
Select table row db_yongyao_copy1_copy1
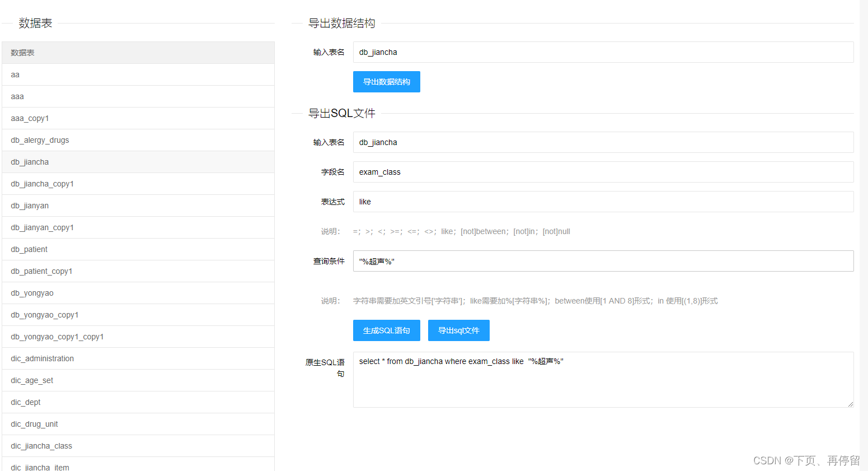(x=138, y=337)
